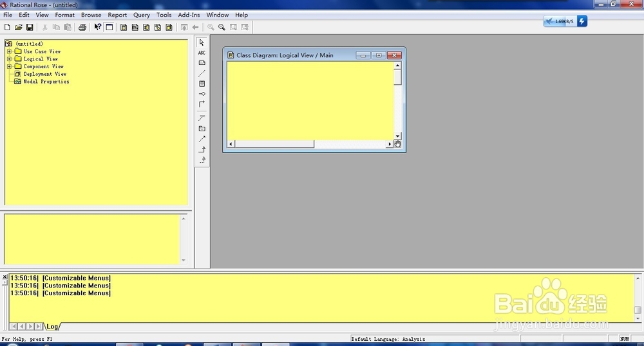
Task: Click Browse Component Diagram icon
Action: tap(146, 27)
